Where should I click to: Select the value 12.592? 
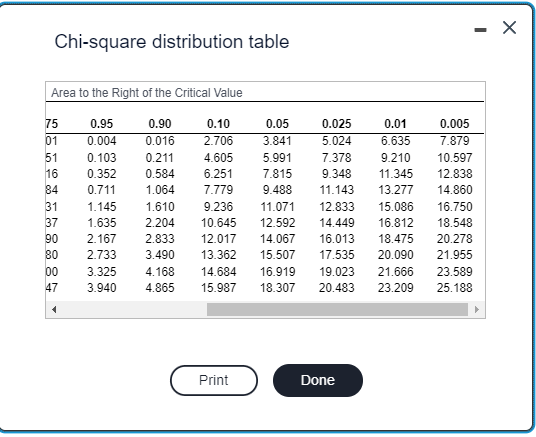pos(277,223)
